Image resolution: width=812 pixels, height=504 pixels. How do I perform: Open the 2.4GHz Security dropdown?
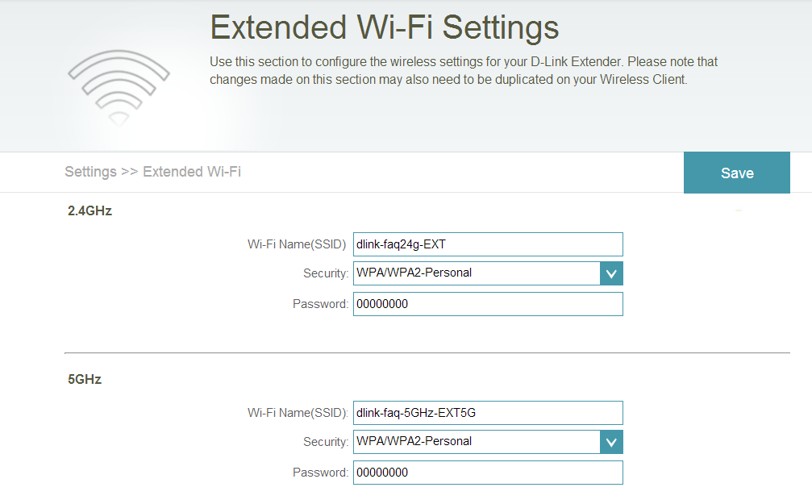coord(611,273)
